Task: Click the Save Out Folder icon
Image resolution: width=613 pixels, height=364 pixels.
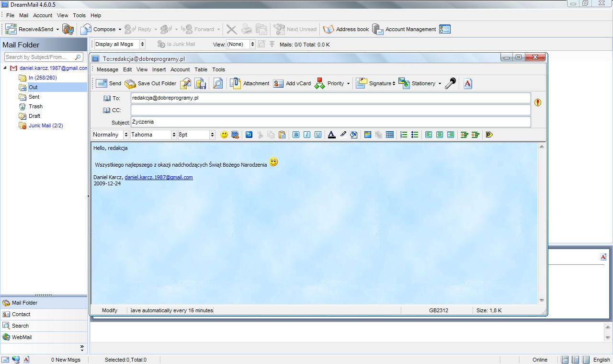Action: tap(130, 83)
